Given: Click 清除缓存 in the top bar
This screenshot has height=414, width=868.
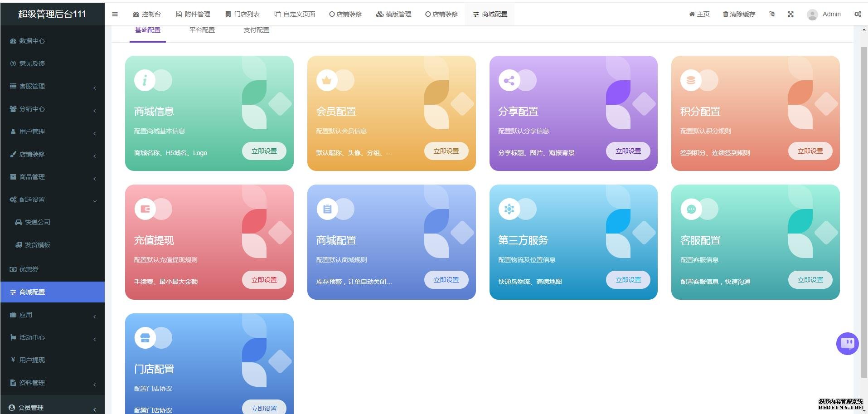Looking at the screenshot, I should coord(739,14).
